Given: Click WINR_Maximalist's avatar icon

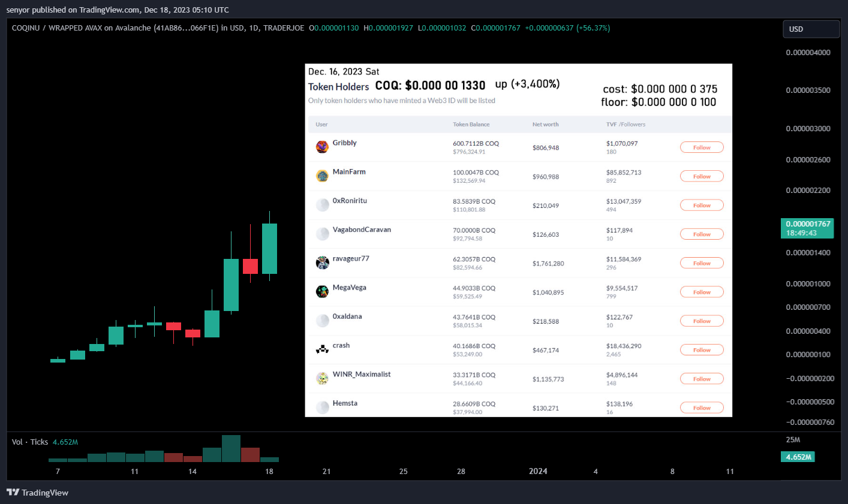Looking at the screenshot, I should (x=322, y=378).
